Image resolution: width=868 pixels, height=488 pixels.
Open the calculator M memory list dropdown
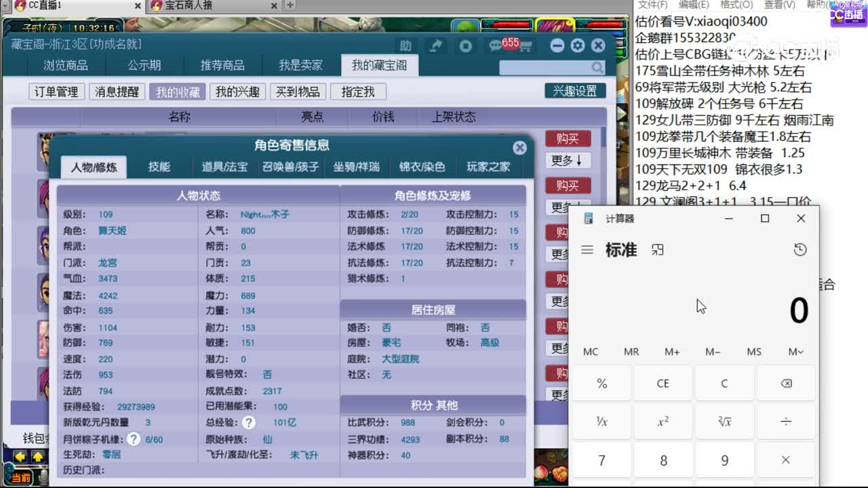click(x=795, y=352)
